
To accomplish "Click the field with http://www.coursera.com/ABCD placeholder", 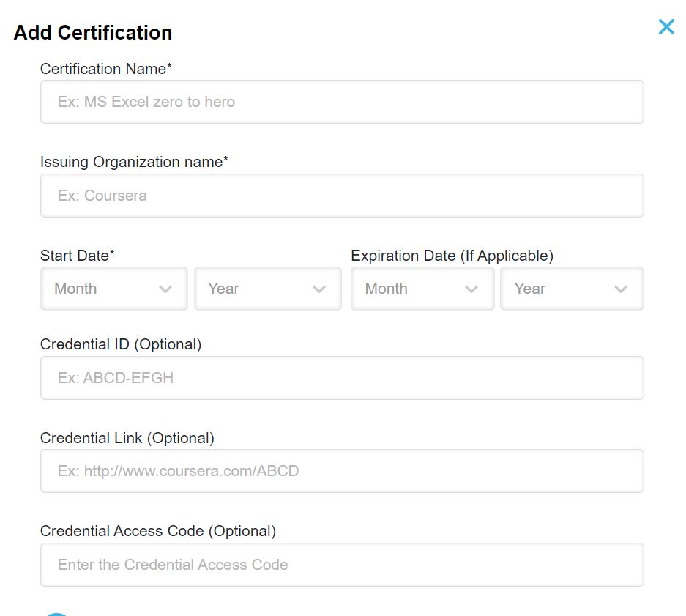I will coord(341,471).
